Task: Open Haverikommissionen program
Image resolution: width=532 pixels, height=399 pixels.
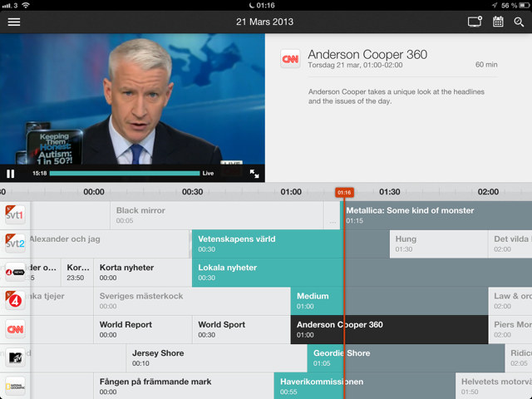Action: point(364,386)
